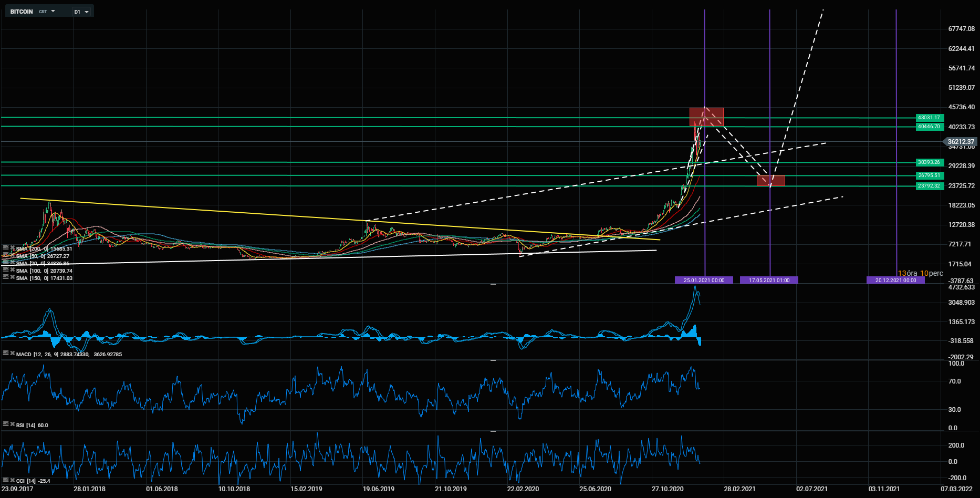This screenshot has height=498, width=980.
Task: Select the 23792.32 horizontal level label
Action: pyautogui.click(x=929, y=186)
